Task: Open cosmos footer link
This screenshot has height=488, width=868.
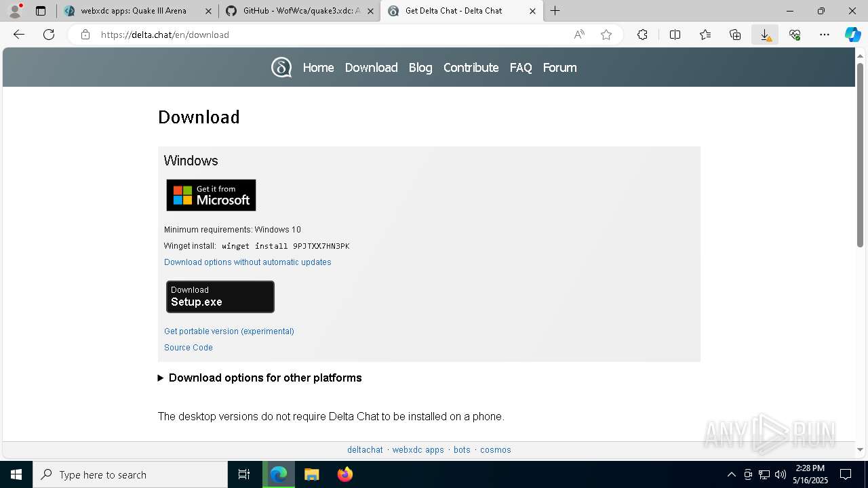Action: pyautogui.click(x=496, y=450)
